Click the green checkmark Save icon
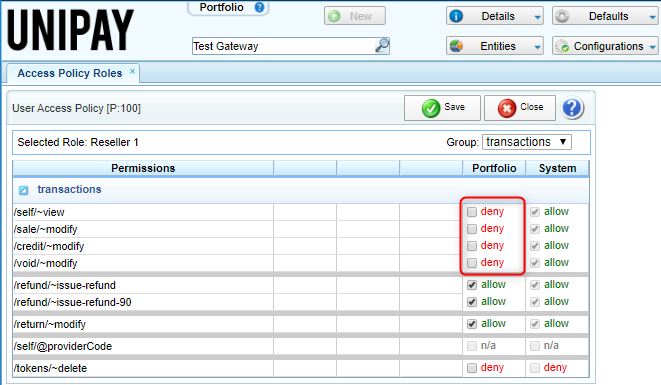Viewport: 661px width, 385px height. click(x=431, y=108)
